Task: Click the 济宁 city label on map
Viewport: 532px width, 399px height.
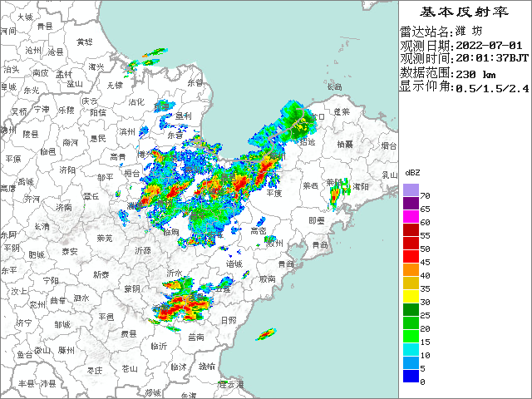Action: (24, 322)
